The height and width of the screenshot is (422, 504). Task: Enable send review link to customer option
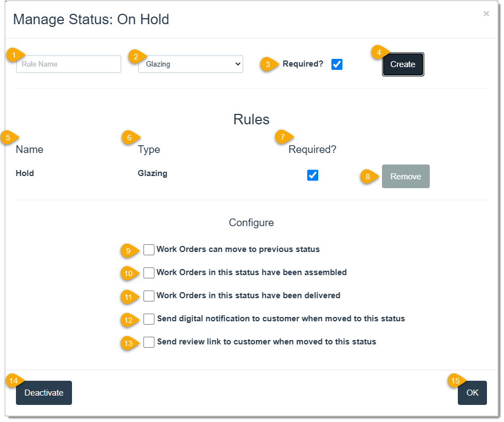pyautogui.click(x=148, y=342)
